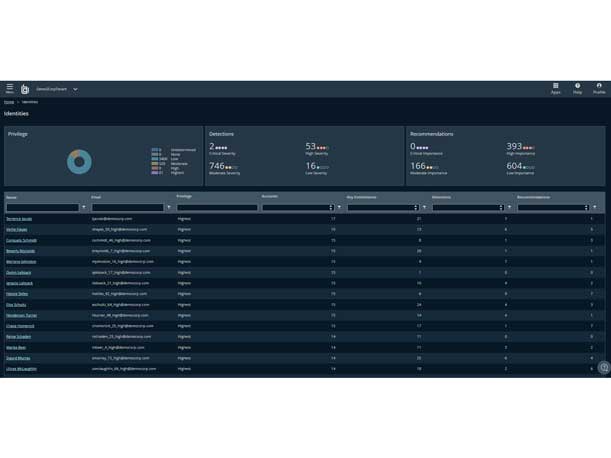Open the Help icon

coord(577,88)
